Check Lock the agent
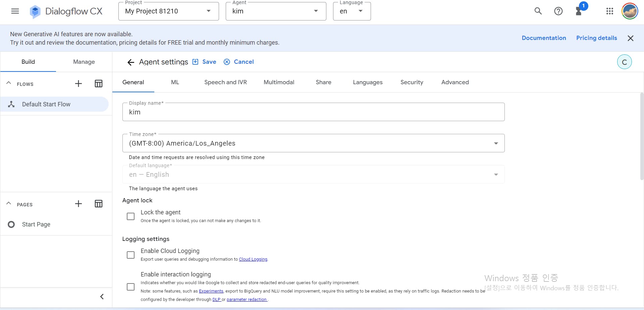 [x=131, y=216]
